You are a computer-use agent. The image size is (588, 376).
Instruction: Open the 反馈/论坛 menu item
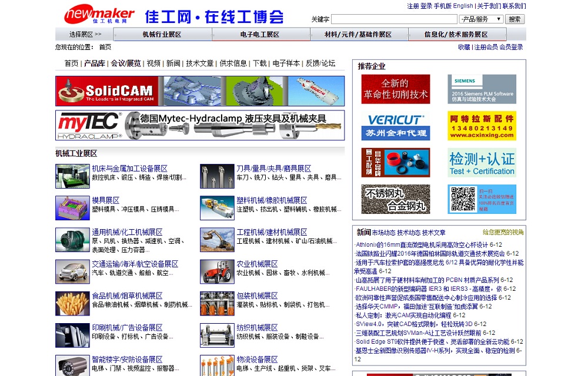320,63
